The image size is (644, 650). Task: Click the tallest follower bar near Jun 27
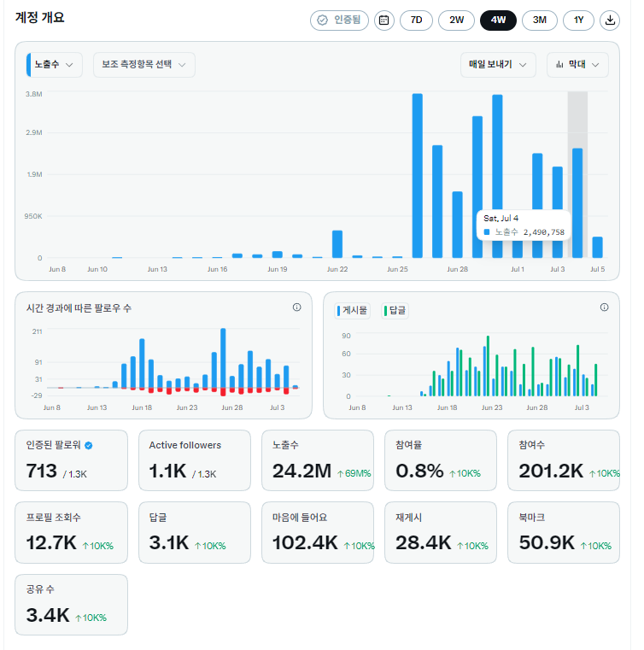point(223,358)
